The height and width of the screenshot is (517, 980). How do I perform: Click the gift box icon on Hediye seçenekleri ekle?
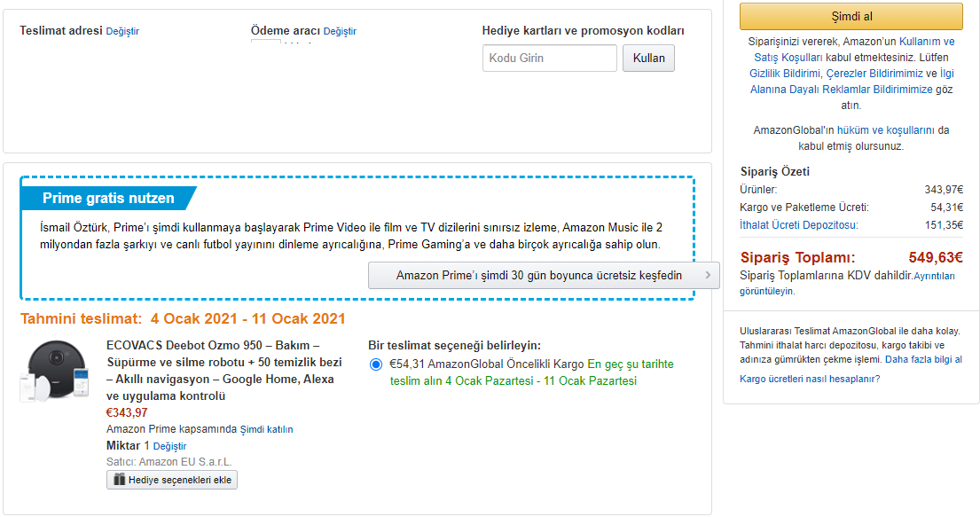(120, 480)
